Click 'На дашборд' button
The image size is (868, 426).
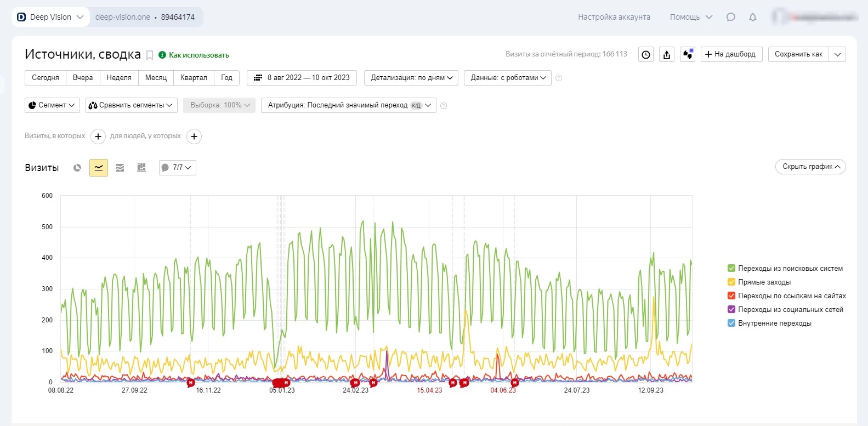731,54
